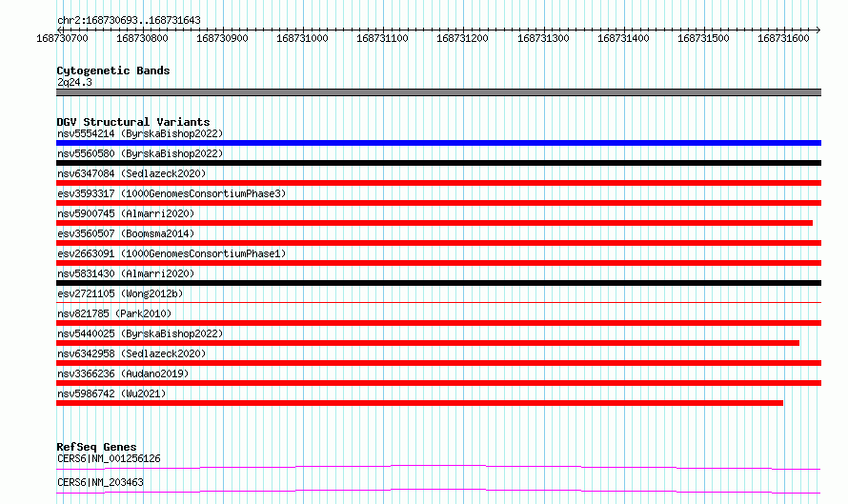The image size is (848, 504).
Task: Open nsv821785 (Park2010) label
Action: [x=114, y=313]
